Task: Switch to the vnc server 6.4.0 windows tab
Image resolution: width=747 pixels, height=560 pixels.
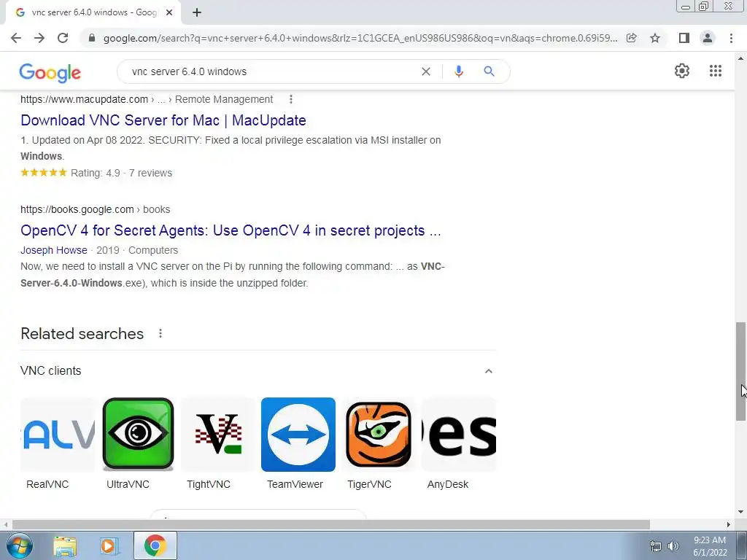Action: point(93,13)
